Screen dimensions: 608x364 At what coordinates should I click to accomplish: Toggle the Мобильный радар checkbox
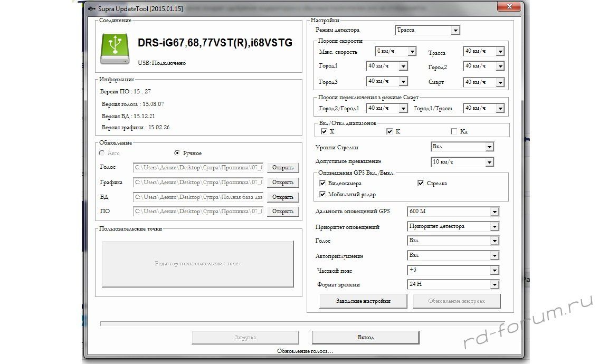point(322,194)
